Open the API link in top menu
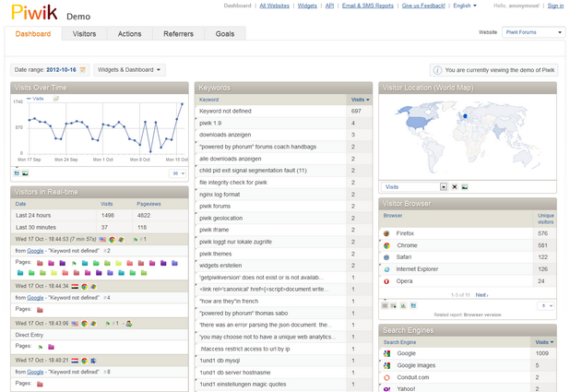 (x=329, y=6)
